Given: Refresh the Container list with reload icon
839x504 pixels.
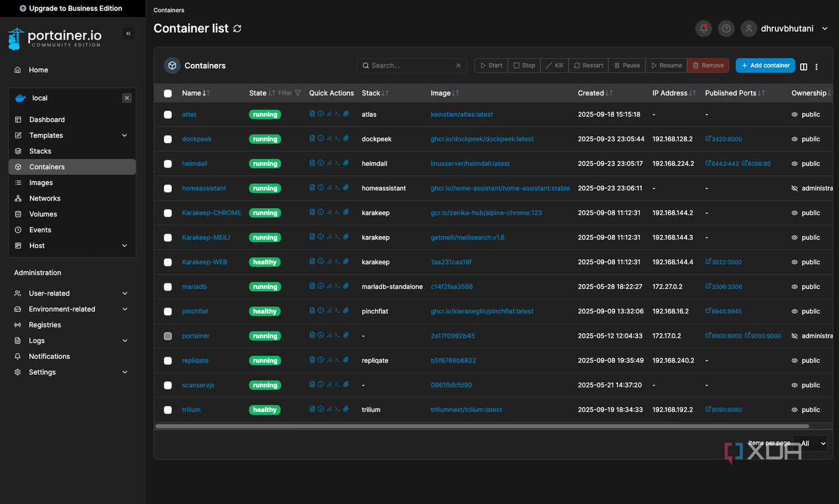Looking at the screenshot, I should click(237, 29).
